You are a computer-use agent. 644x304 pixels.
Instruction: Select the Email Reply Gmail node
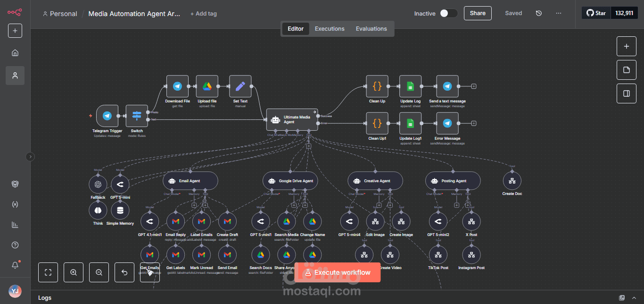(175, 221)
